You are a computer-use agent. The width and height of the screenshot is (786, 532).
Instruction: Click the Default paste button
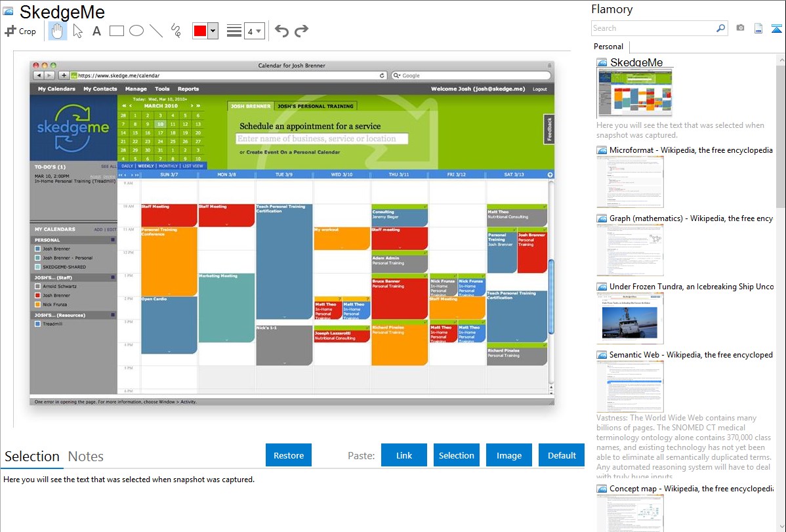click(562, 455)
